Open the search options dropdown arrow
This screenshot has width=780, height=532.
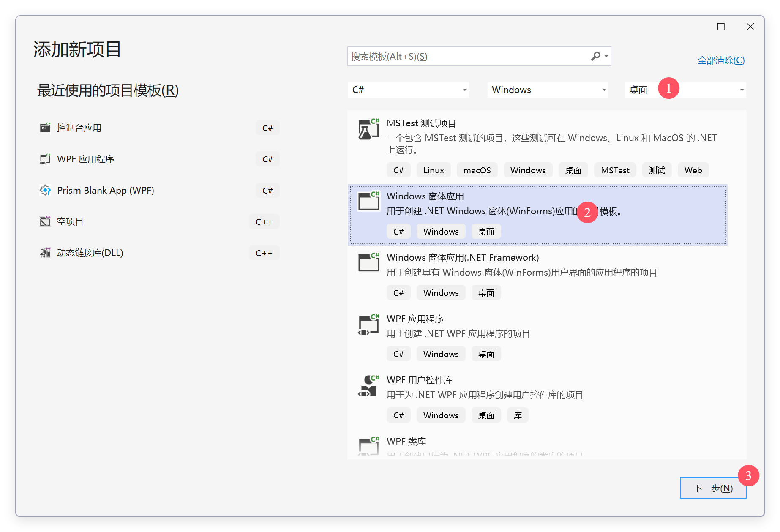pyautogui.click(x=606, y=56)
